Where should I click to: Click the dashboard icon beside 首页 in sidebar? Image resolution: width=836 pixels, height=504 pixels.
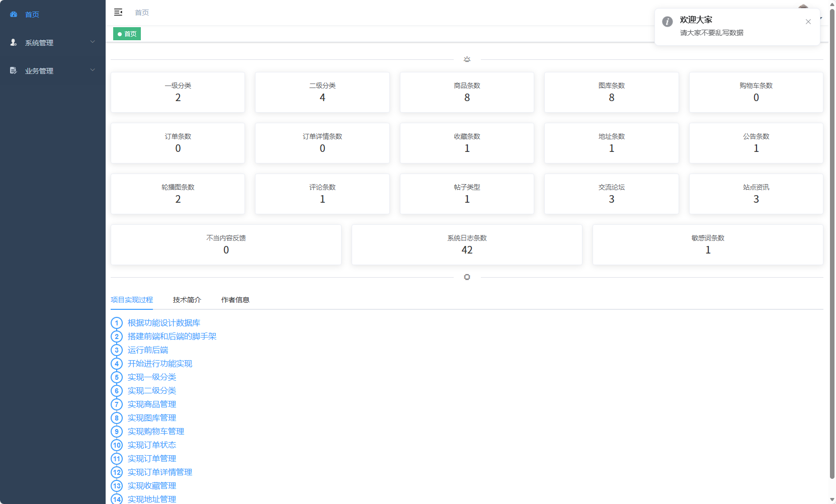[14, 15]
